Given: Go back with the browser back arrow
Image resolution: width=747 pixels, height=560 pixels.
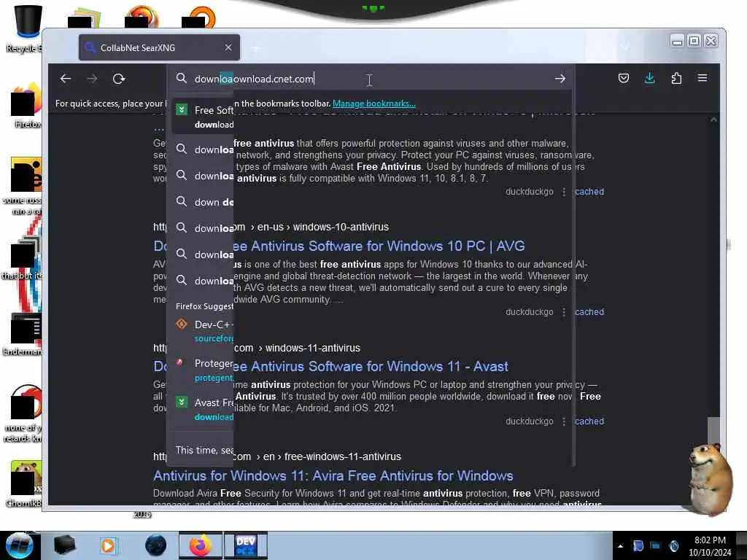Looking at the screenshot, I should pos(66,79).
